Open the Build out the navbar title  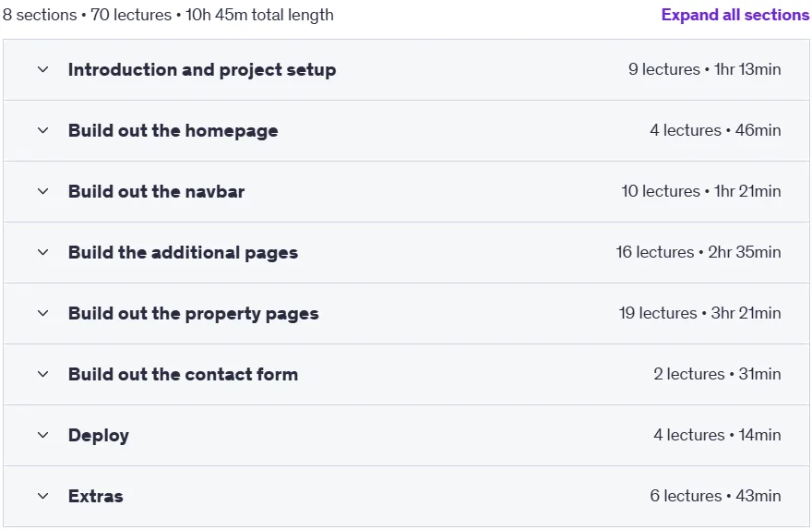[x=156, y=192]
